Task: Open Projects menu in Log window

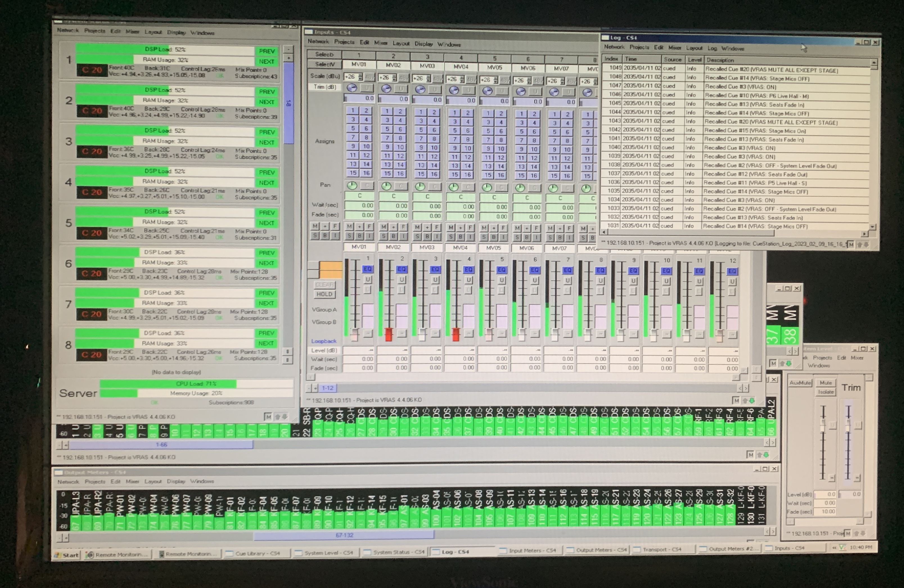Action: pos(639,48)
